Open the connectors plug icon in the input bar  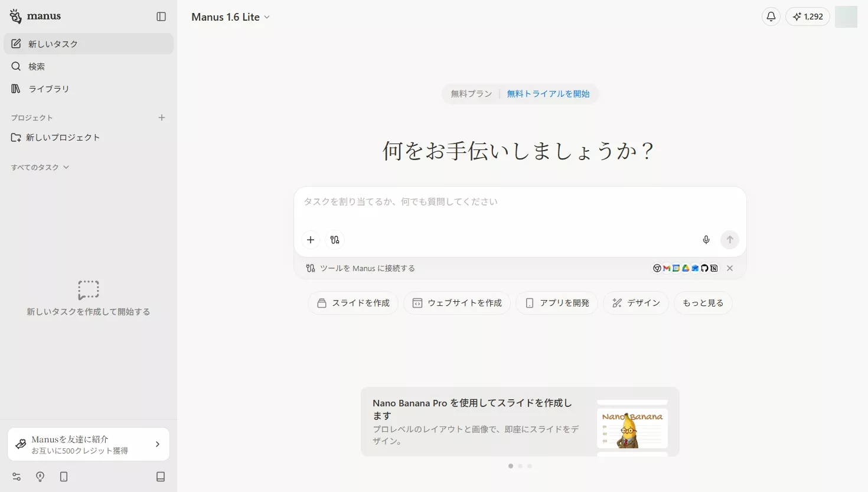coord(335,240)
